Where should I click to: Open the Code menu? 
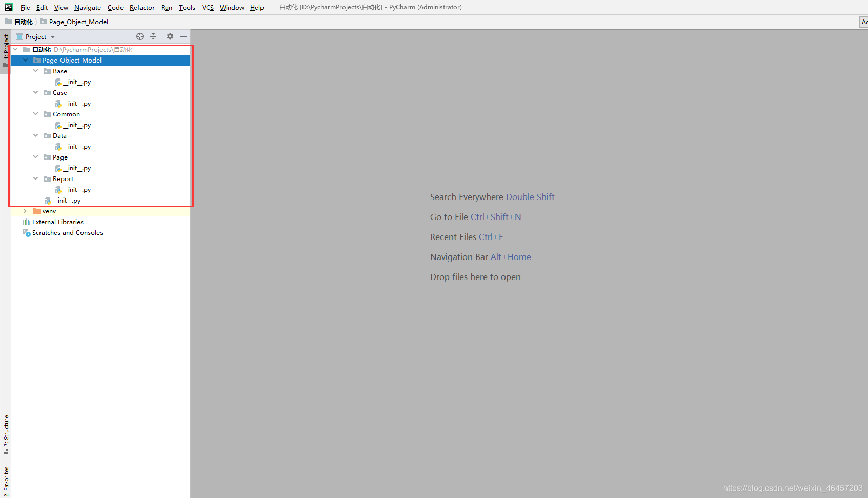[115, 7]
